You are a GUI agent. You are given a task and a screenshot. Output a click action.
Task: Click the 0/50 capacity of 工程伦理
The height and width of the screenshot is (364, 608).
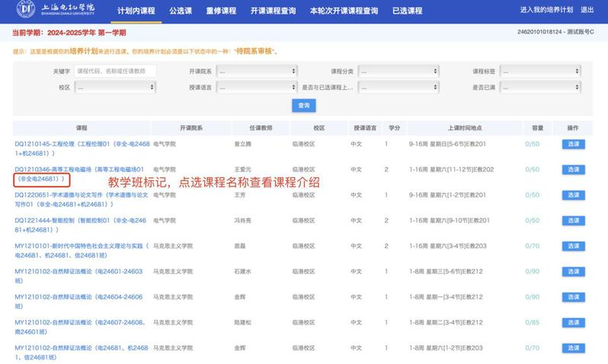(x=532, y=143)
